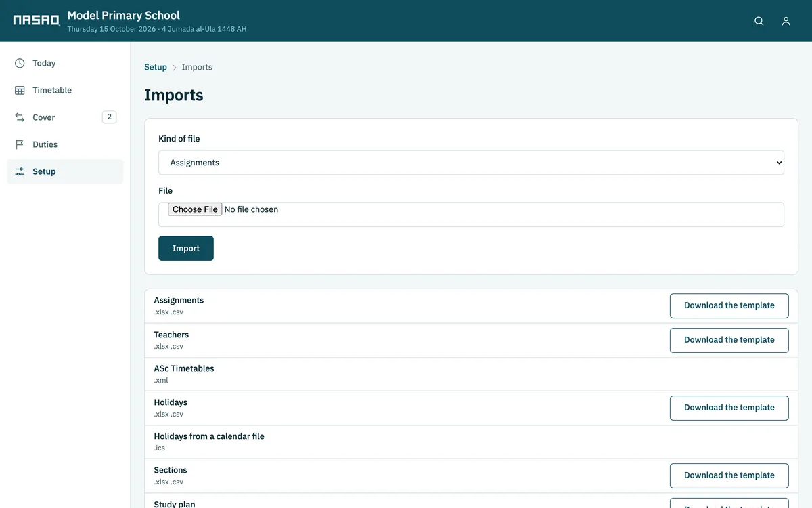The width and height of the screenshot is (812, 508).
Task: Open Cover in the sidebar
Action: pyautogui.click(x=65, y=117)
